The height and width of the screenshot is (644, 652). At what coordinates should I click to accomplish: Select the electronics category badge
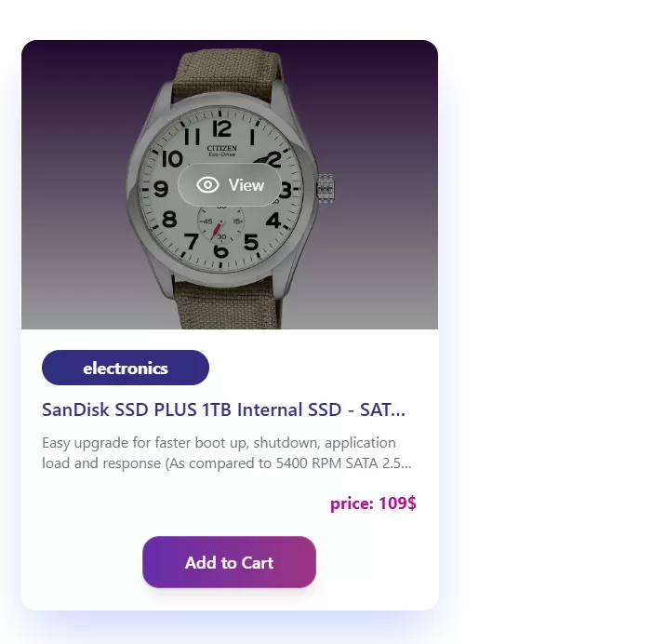tap(126, 368)
